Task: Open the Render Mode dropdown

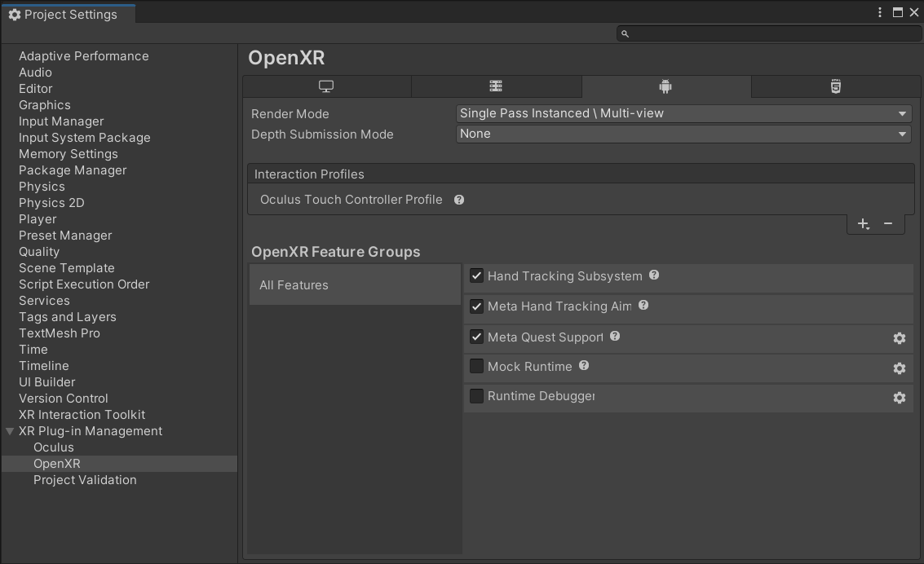Action: point(683,114)
